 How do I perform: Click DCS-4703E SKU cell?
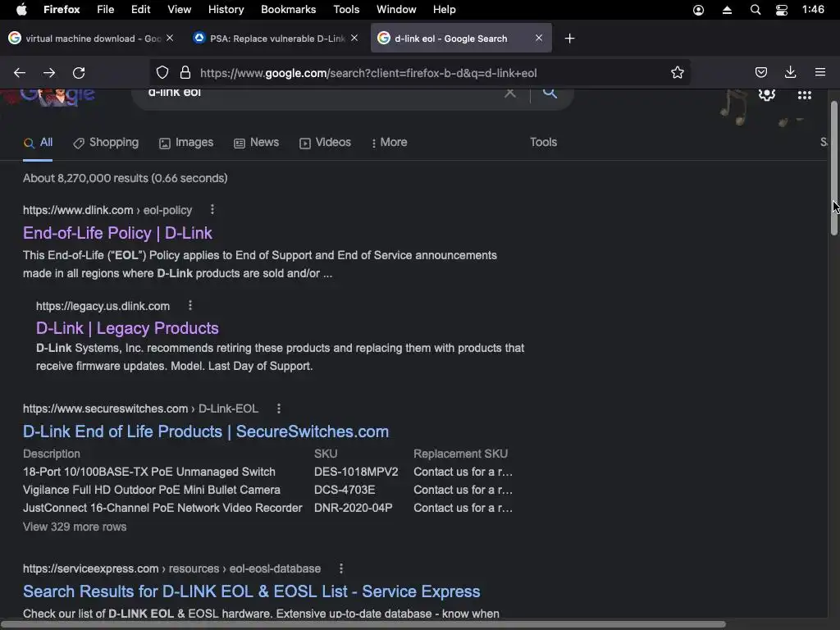pyautogui.click(x=345, y=491)
